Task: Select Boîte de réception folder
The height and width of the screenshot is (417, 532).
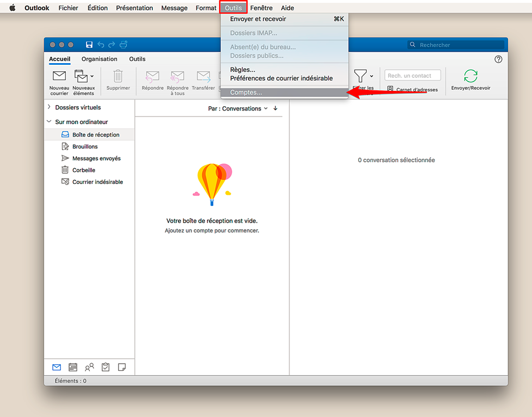Action: [90, 134]
